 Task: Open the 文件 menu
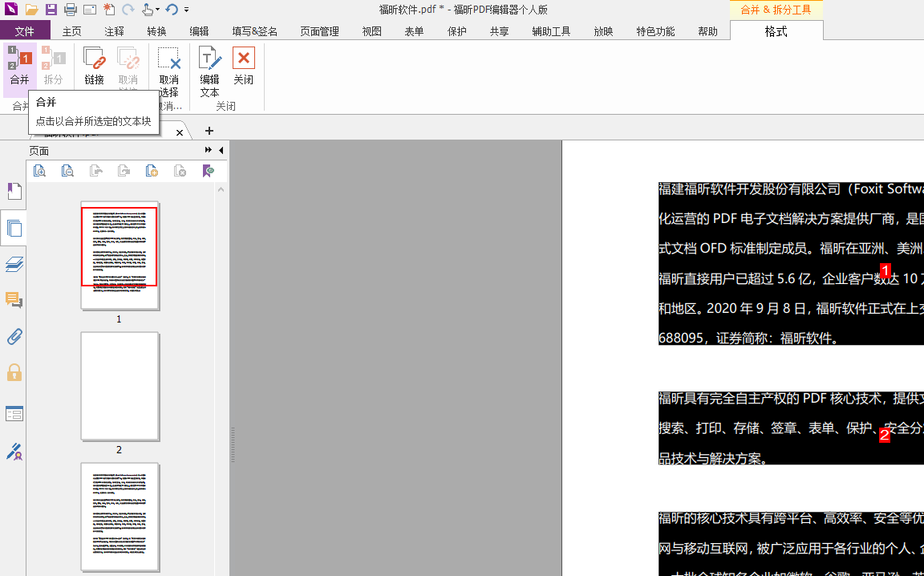point(25,31)
